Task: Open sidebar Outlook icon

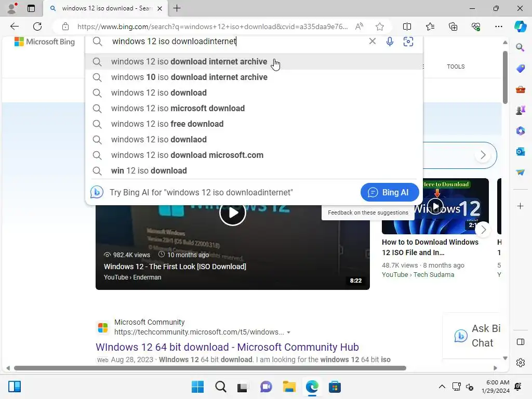Action: [x=520, y=152]
